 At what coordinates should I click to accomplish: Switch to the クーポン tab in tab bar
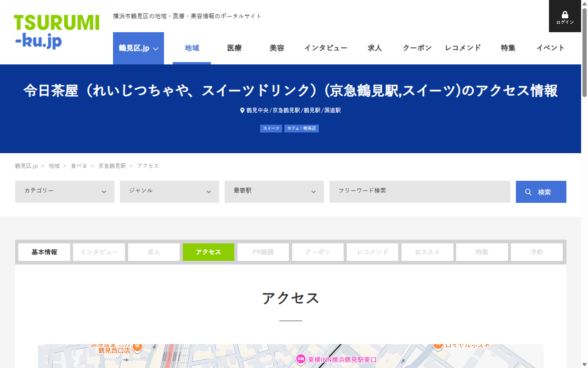318,252
